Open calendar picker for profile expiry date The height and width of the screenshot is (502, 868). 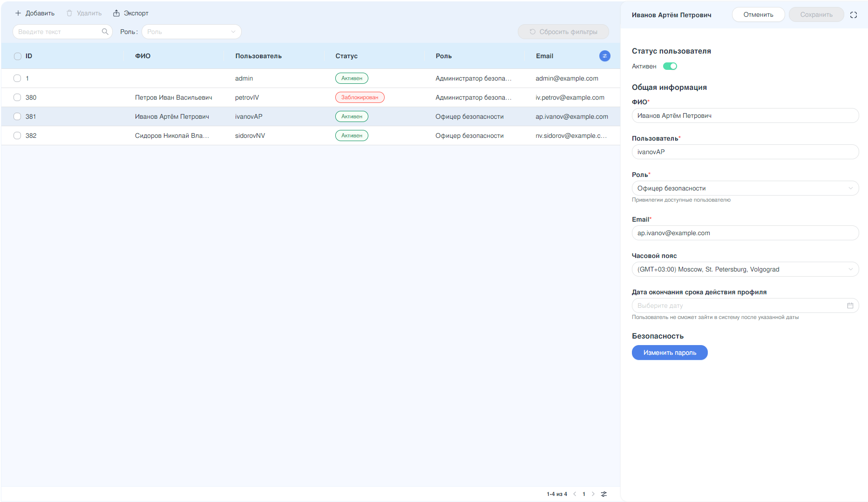click(850, 305)
